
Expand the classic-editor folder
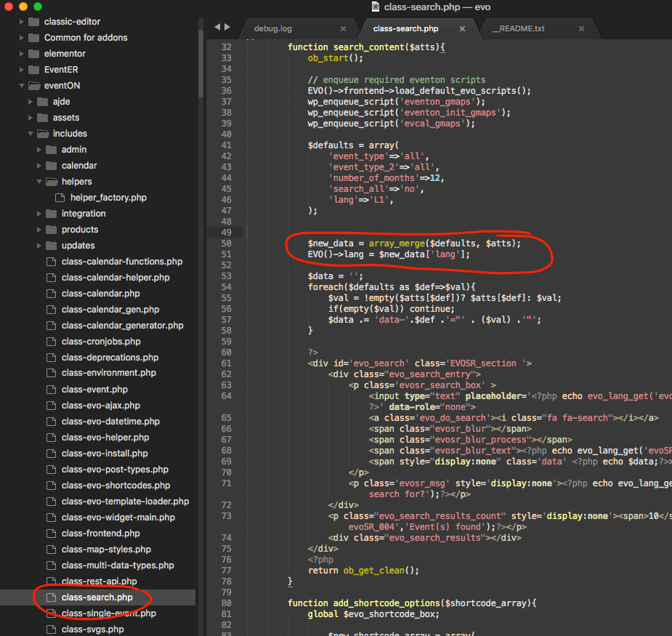(x=22, y=22)
